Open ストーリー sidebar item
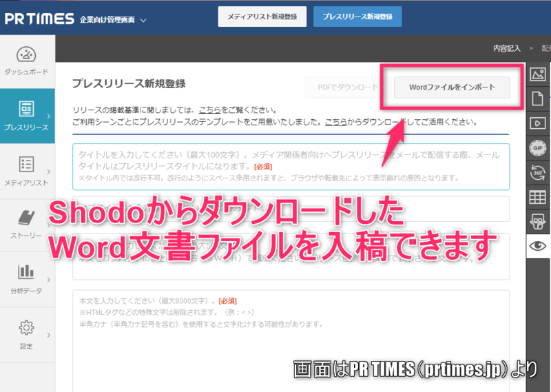 [x=26, y=225]
